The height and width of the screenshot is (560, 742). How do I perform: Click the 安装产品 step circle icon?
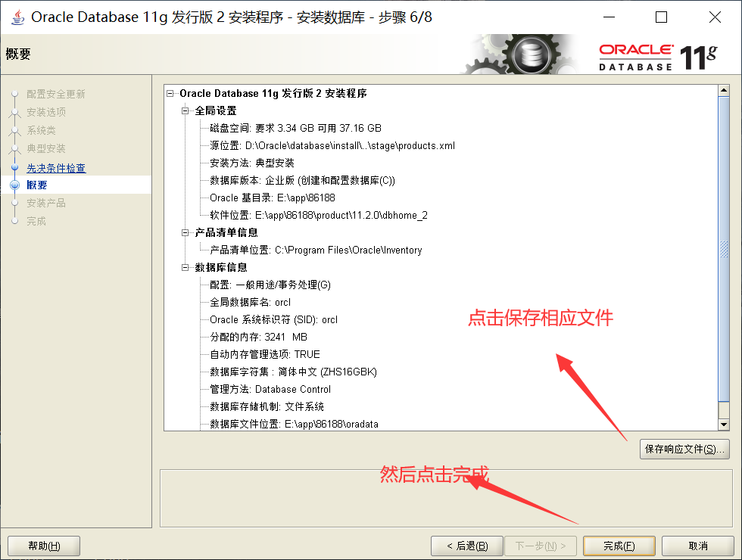[15, 203]
